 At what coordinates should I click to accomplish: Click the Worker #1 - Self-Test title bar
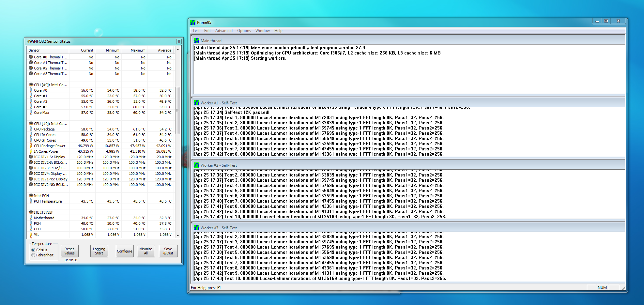(408, 103)
